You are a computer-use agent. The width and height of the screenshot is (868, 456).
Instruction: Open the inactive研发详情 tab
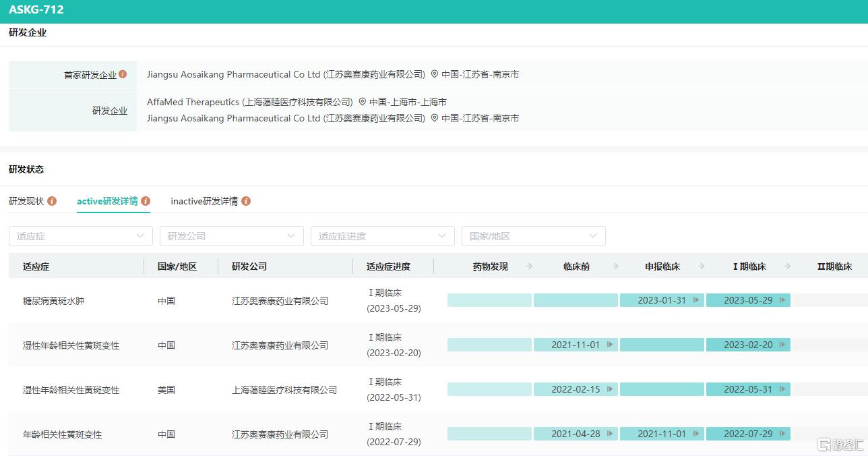coord(204,201)
